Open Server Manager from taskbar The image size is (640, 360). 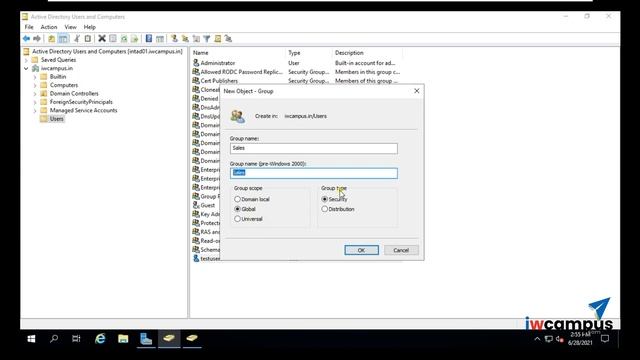146,338
